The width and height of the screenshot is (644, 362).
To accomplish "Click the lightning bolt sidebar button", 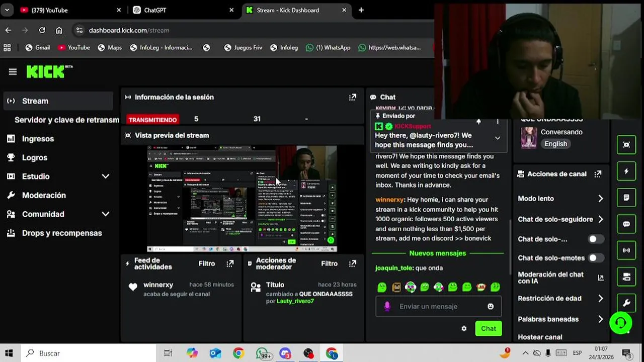I will (626, 171).
